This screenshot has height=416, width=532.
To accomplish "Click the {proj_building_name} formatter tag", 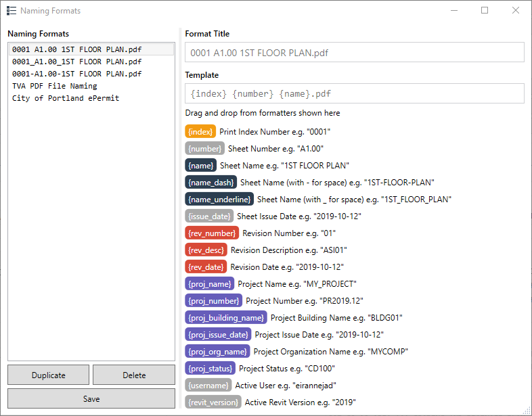I will [x=226, y=318].
